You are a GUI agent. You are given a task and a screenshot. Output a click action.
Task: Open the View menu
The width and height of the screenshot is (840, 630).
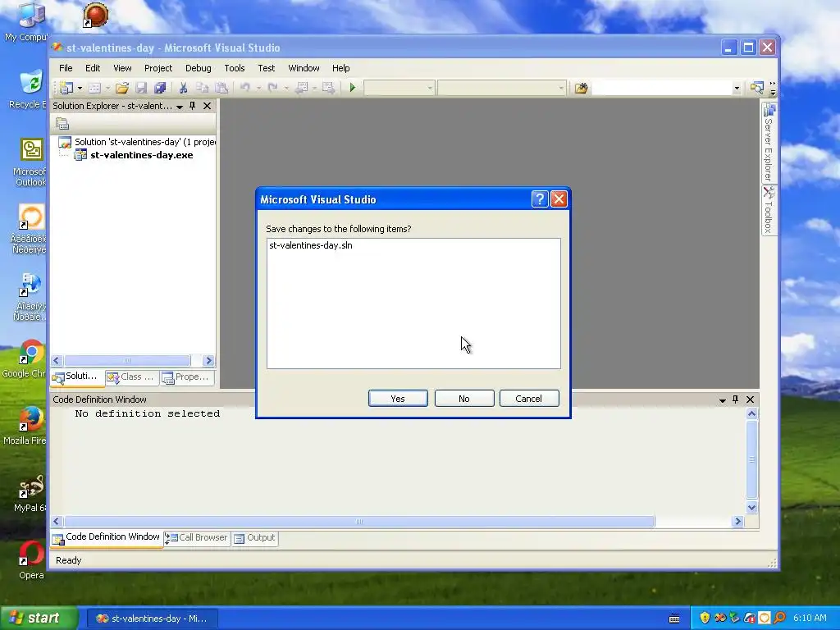122,68
